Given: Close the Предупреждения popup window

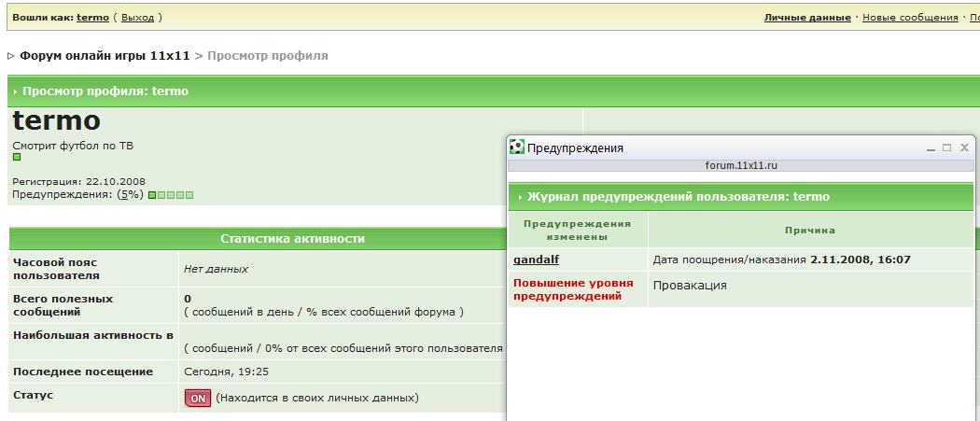Looking at the screenshot, I should point(964,147).
